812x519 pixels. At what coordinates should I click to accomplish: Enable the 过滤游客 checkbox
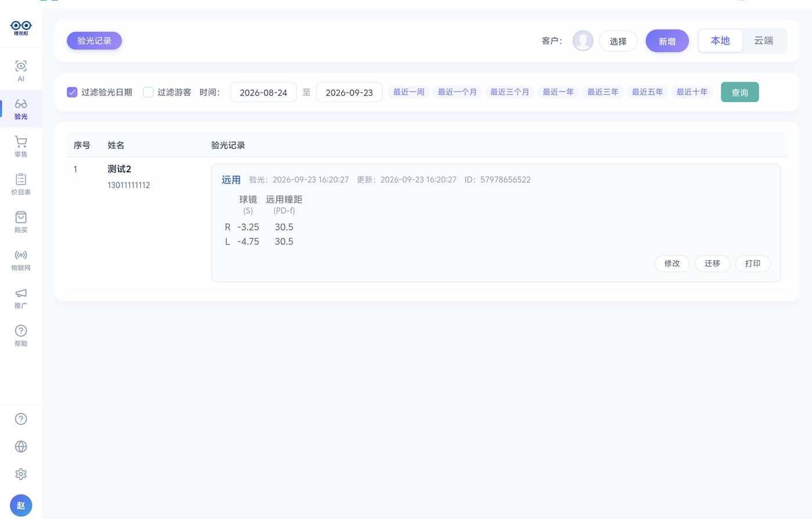[148, 92]
